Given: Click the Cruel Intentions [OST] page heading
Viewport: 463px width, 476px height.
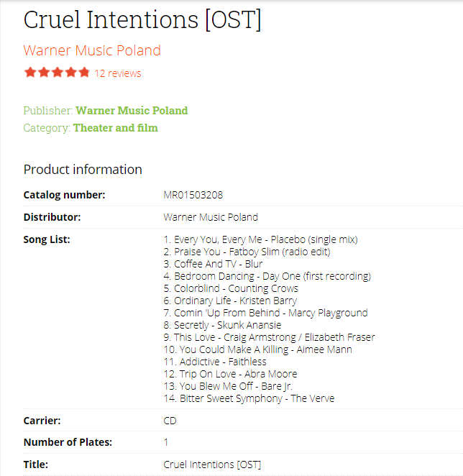Looking at the screenshot, I should [142, 20].
